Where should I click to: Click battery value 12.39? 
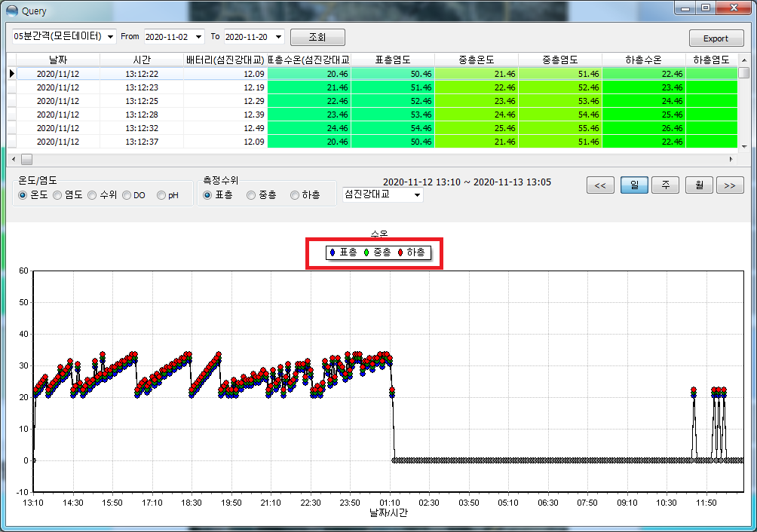coord(225,115)
